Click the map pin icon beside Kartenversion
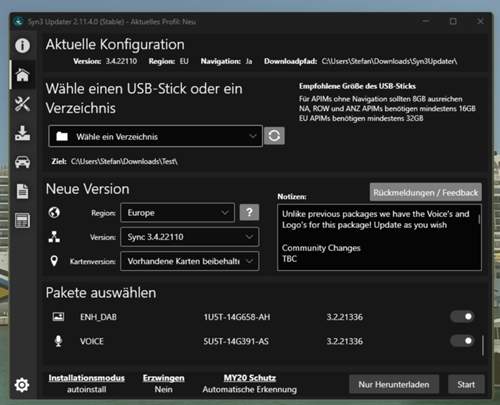Screen dimensions: 500x405 point(54,261)
